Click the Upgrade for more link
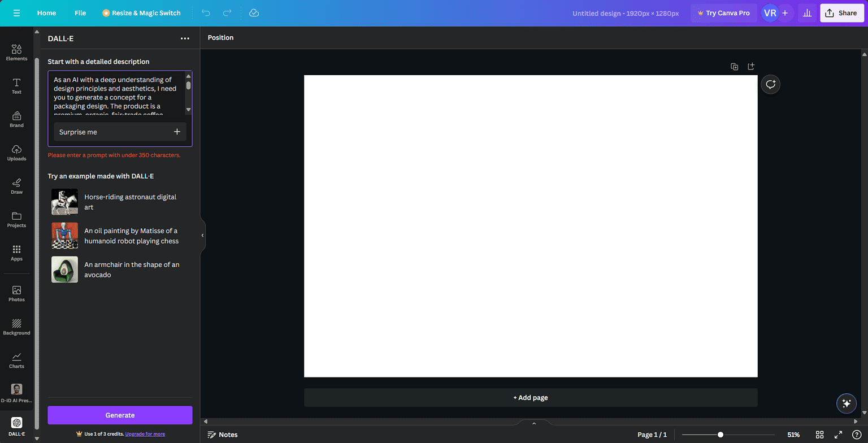 145,434
